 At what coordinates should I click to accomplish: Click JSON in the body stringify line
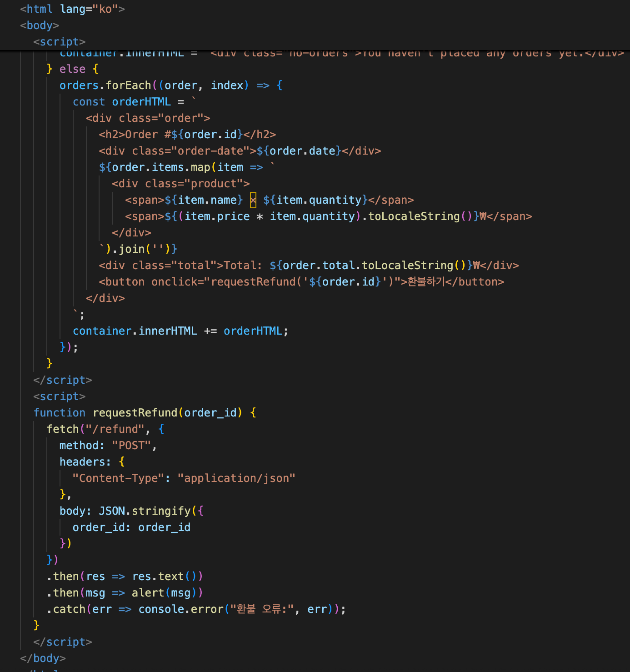coord(112,511)
